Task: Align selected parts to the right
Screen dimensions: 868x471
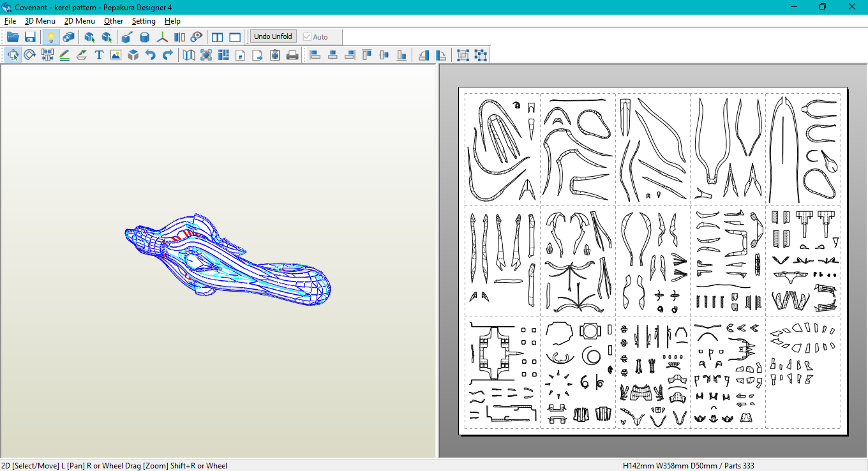Action: pyautogui.click(x=350, y=55)
